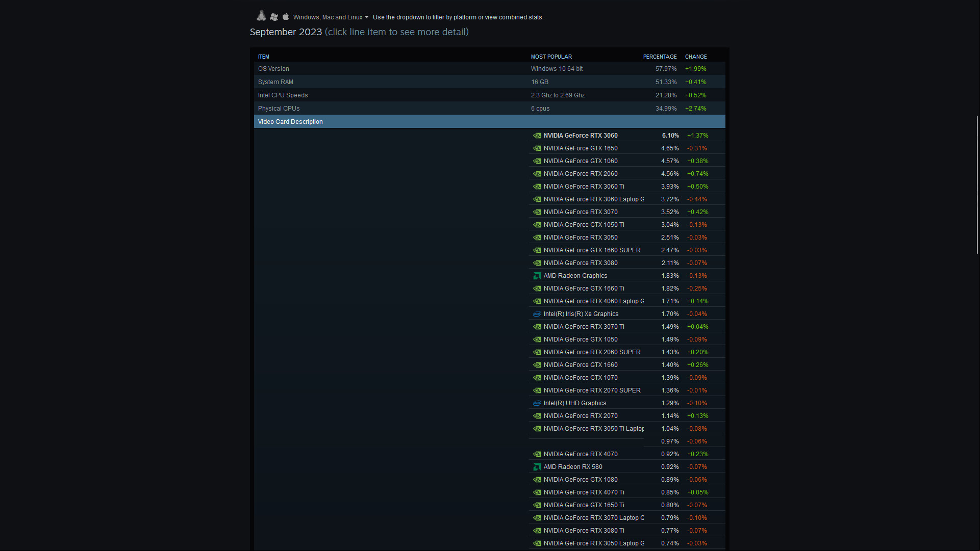Click the NVIDIA icon beside GTX 1050 Ti

[537, 225]
